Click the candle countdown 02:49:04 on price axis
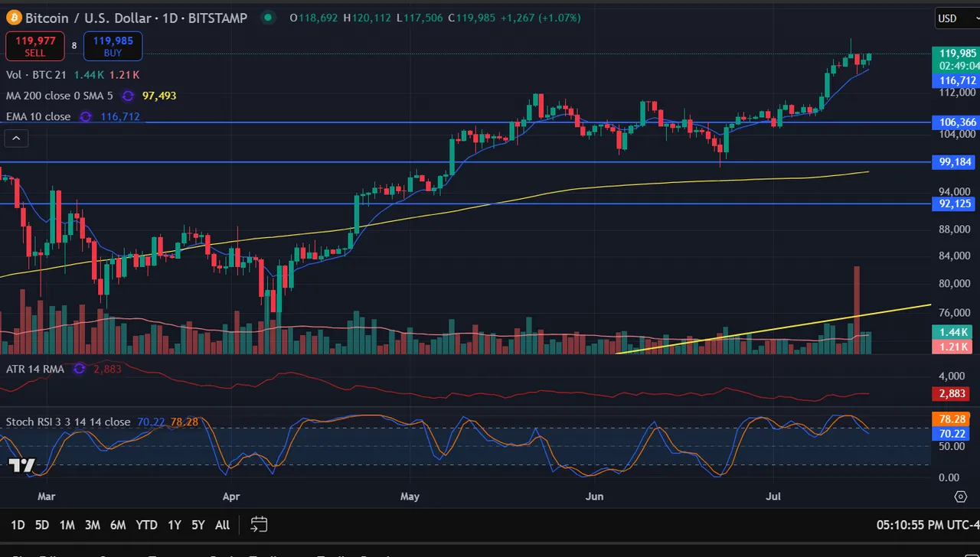The image size is (980, 557). (x=959, y=66)
